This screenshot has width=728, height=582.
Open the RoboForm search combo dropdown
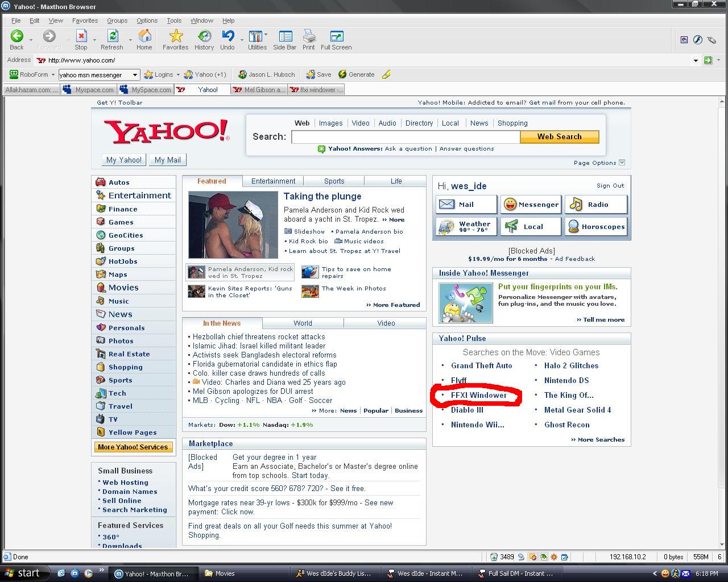coord(135,74)
